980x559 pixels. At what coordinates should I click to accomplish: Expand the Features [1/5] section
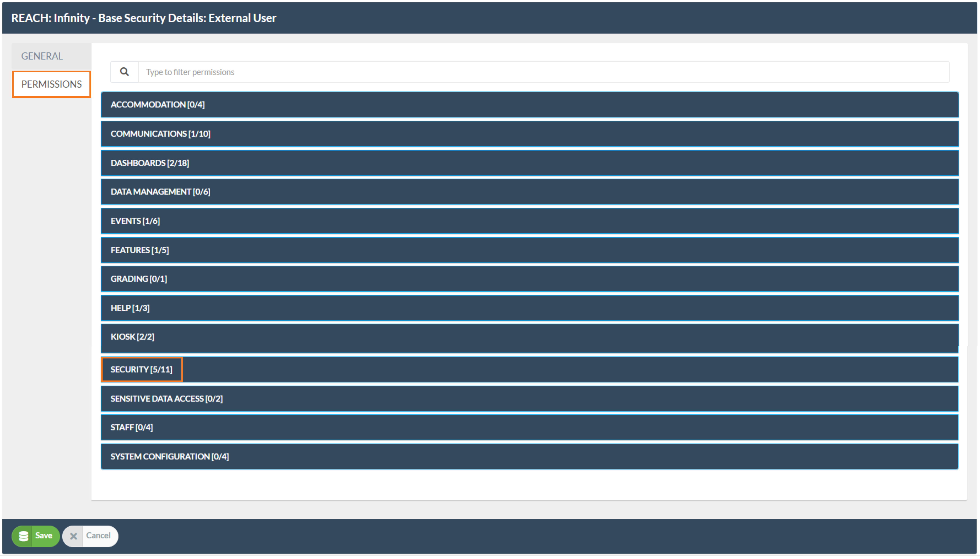(140, 250)
